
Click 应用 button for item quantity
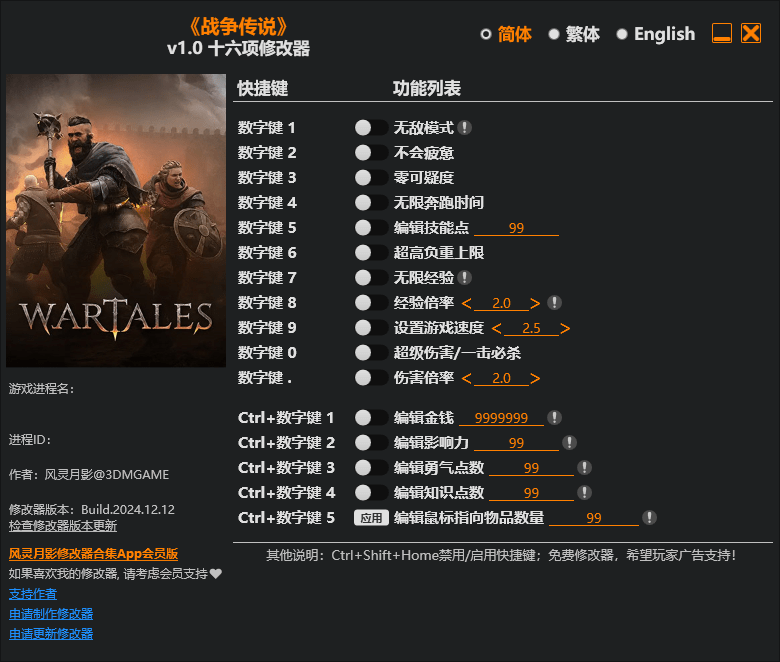(x=371, y=518)
